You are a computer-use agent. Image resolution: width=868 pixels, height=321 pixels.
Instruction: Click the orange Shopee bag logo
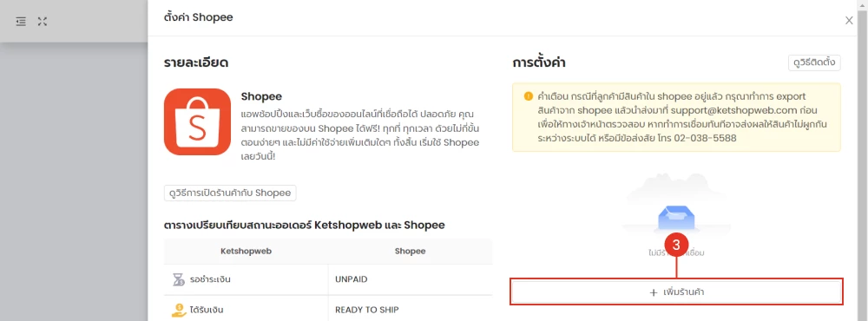pos(197,121)
